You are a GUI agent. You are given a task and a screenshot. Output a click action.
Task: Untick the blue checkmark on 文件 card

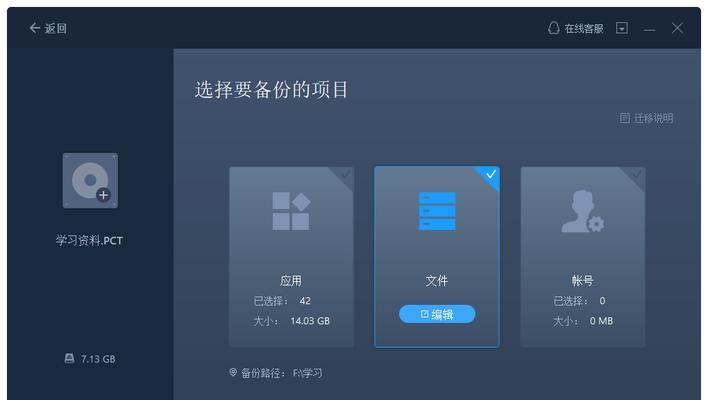click(490, 174)
